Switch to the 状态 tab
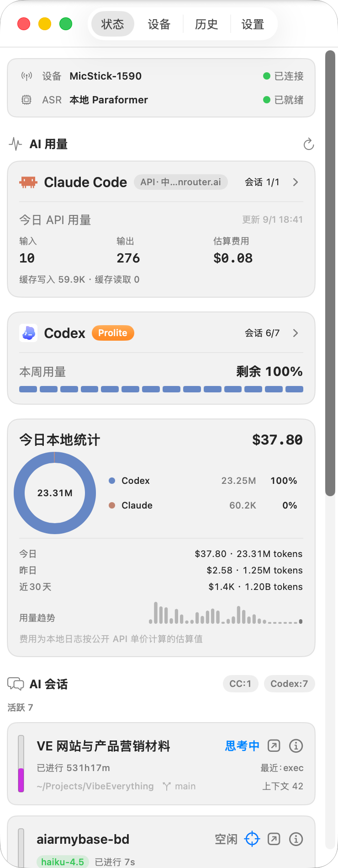The height and width of the screenshot is (868, 338). click(113, 24)
